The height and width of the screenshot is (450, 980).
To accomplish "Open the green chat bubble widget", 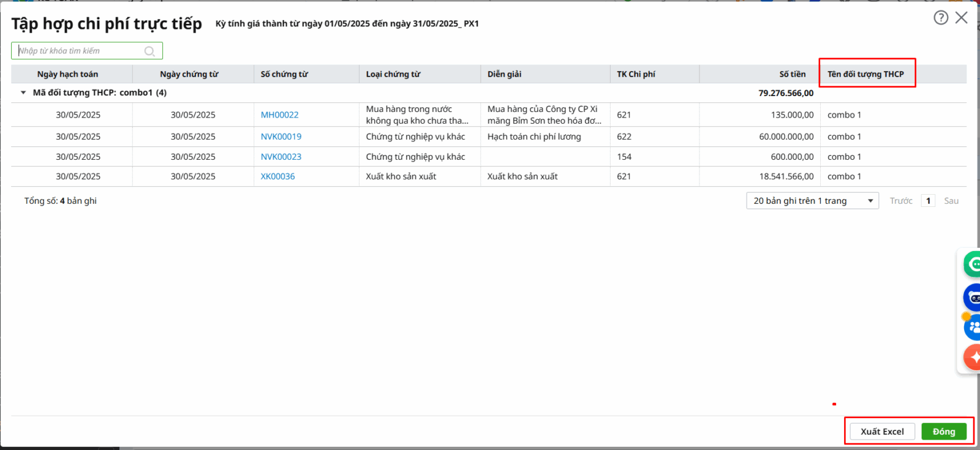I will pos(972,264).
